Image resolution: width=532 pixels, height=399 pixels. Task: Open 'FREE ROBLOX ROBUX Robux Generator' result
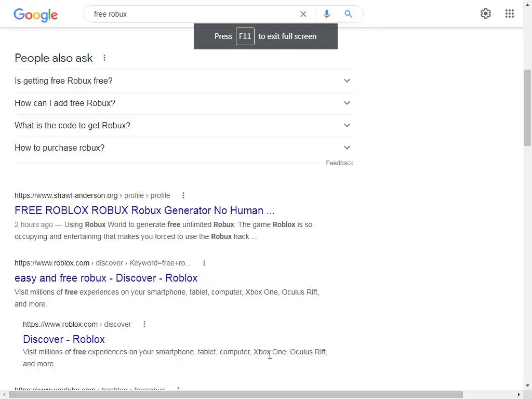tap(144, 210)
